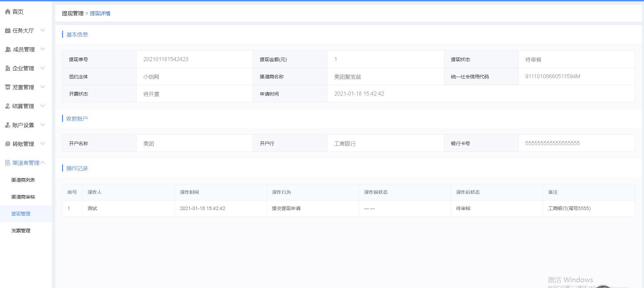This screenshot has width=644, height=288.
Task: Click the 转账管理 transfer icon
Action: 8,144
